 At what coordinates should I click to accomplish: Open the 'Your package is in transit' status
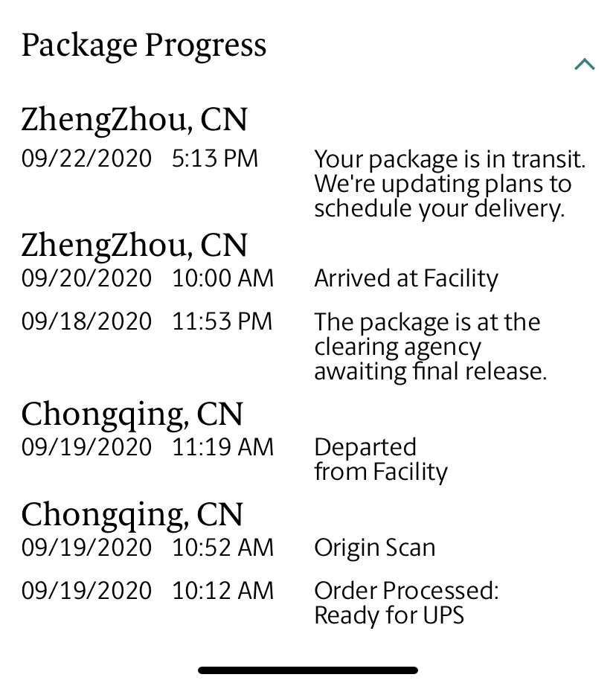tap(450, 183)
